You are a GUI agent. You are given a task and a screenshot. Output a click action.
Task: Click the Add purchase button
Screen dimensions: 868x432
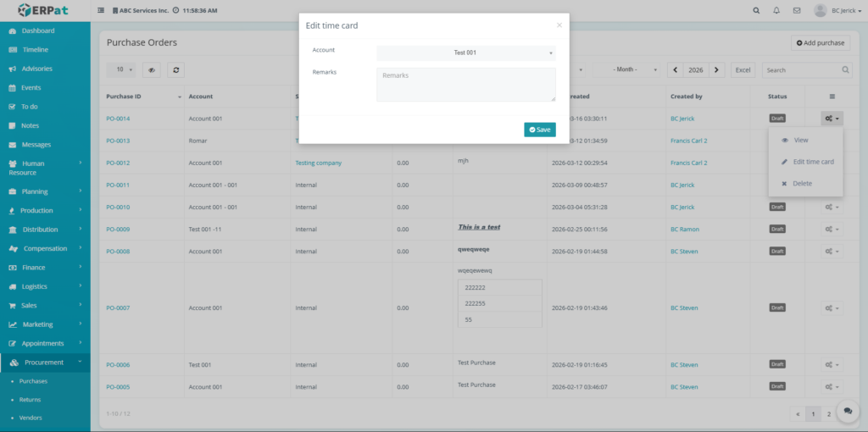point(820,42)
